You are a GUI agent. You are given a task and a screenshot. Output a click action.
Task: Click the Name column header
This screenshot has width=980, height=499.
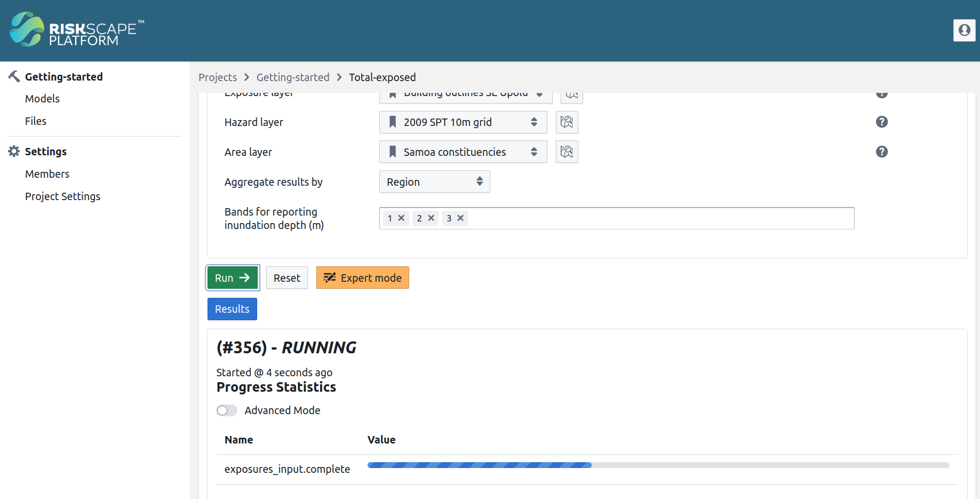tap(238, 440)
